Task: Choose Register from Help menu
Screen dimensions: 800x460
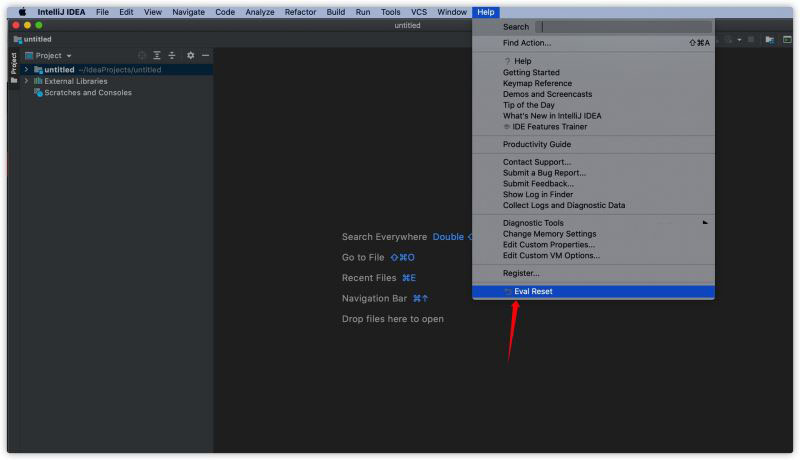Action: click(593, 273)
